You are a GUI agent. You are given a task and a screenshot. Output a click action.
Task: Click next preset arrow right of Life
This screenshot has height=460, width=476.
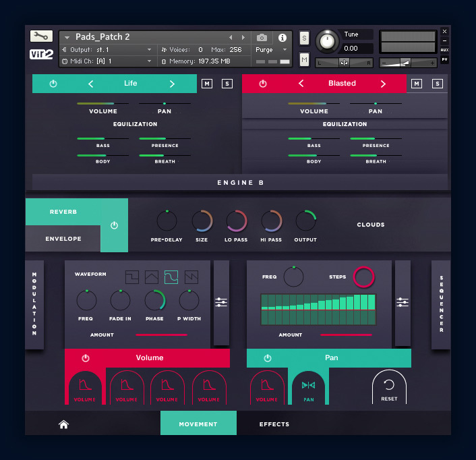click(x=172, y=84)
